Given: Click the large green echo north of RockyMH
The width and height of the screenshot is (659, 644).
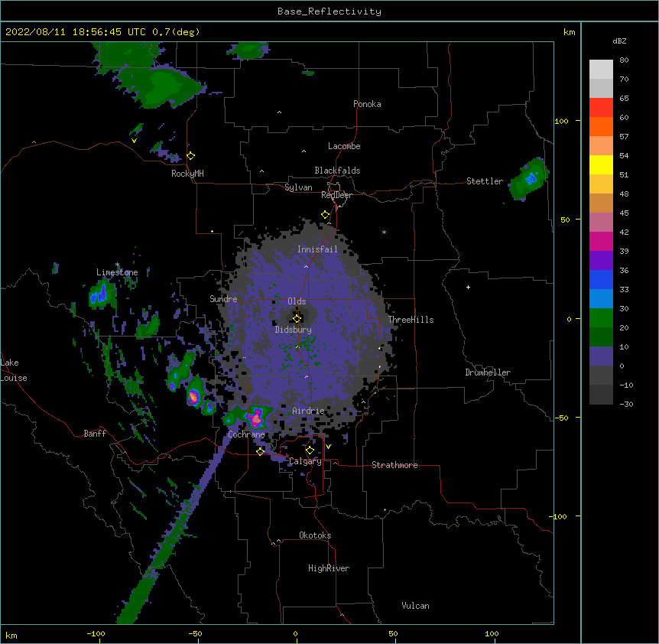Looking at the screenshot, I should (x=163, y=86).
